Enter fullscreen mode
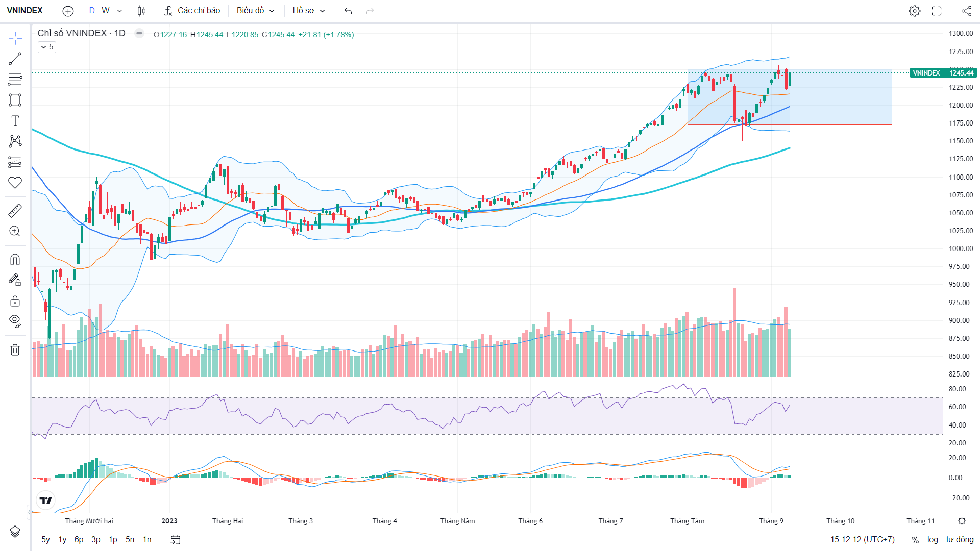This screenshot has height=551, width=980. pyautogui.click(x=937, y=11)
